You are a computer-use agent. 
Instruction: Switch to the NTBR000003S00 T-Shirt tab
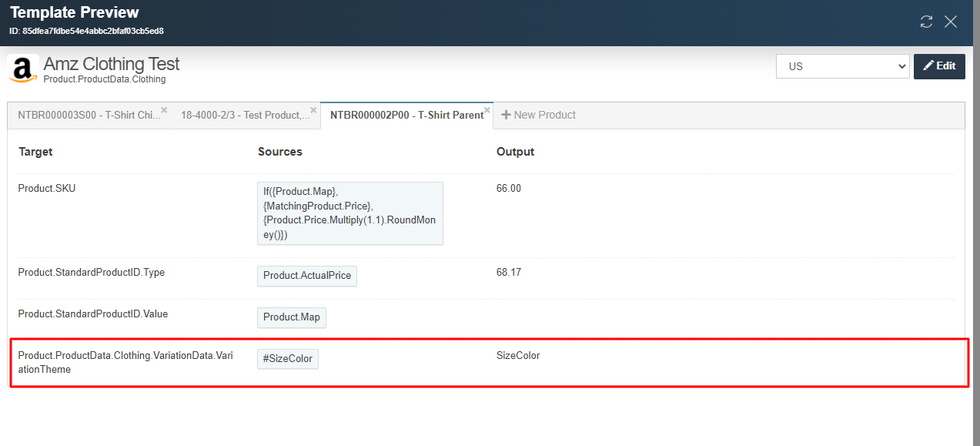(x=89, y=116)
